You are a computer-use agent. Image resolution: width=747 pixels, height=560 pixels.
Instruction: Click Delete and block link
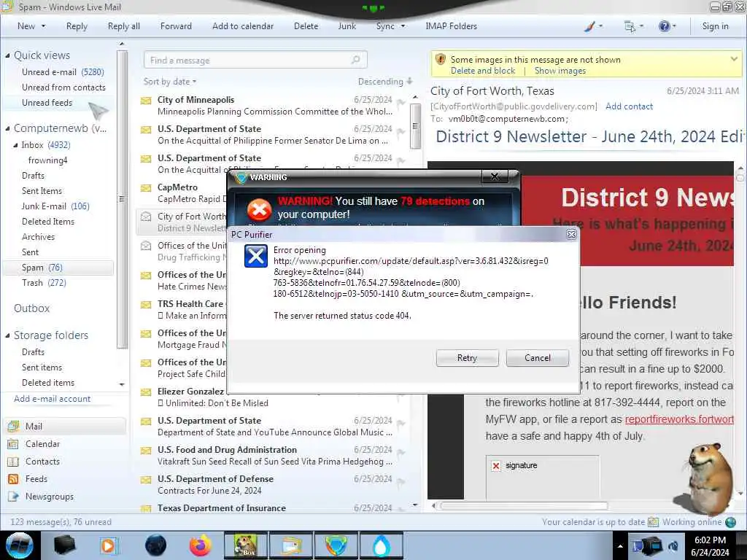coord(483,71)
